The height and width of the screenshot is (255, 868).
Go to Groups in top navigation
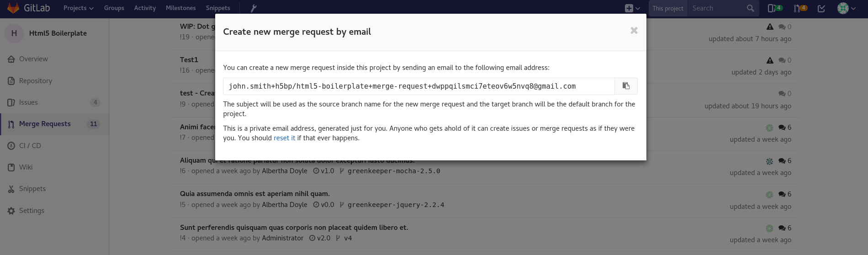pyautogui.click(x=114, y=8)
